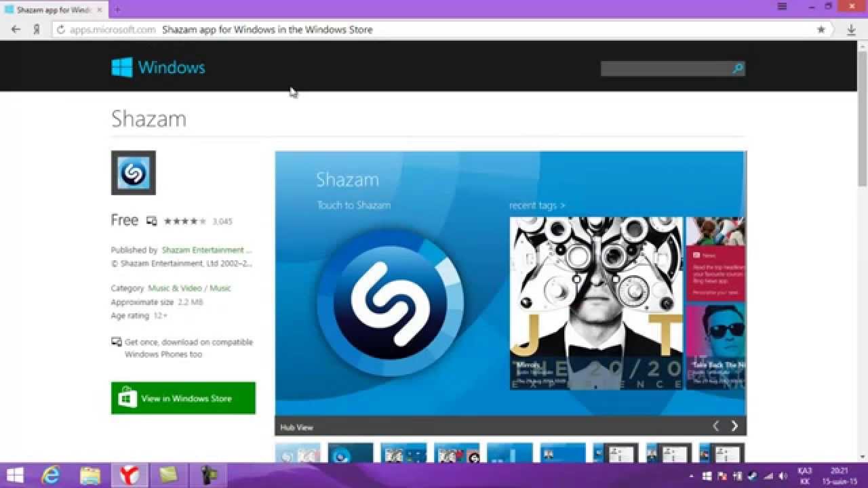Image resolution: width=868 pixels, height=488 pixels.
Task: Click the Shazam app icon tile
Action: 134,173
